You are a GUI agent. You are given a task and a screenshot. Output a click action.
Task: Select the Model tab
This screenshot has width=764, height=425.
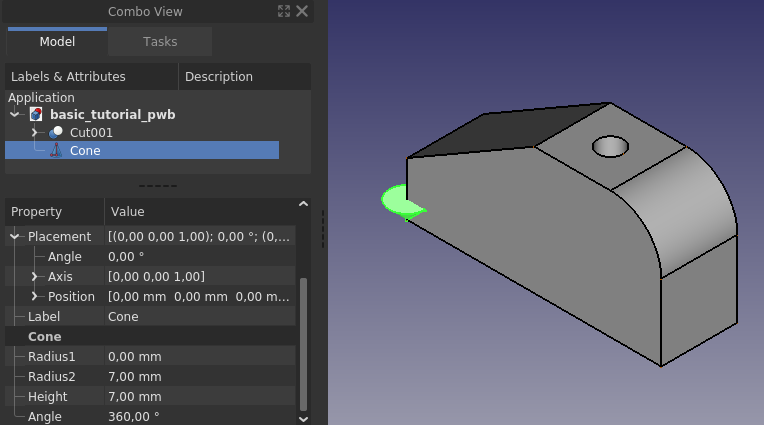(x=57, y=41)
